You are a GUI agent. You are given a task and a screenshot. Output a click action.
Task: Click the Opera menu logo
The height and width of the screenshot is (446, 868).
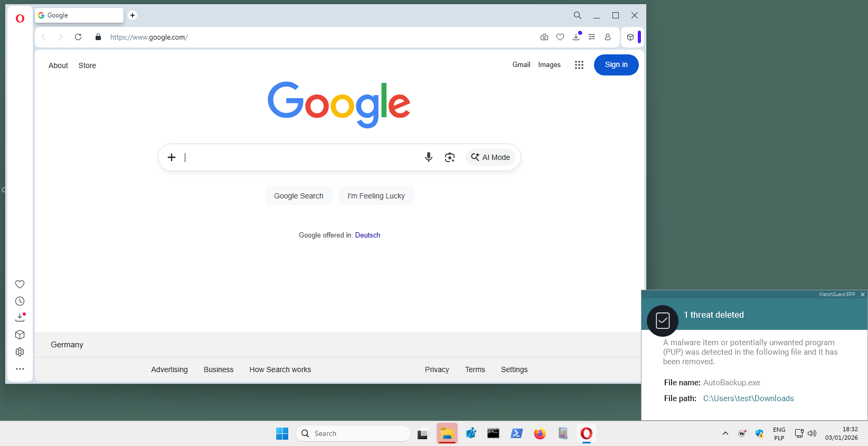pyautogui.click(x=20, y=18)
